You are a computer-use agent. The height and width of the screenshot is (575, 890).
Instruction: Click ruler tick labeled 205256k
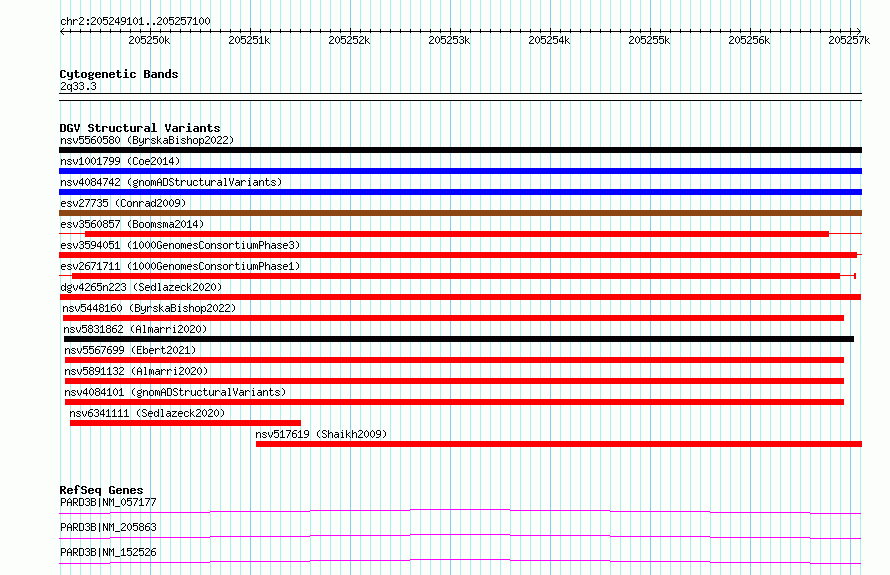tap(749, 40)
